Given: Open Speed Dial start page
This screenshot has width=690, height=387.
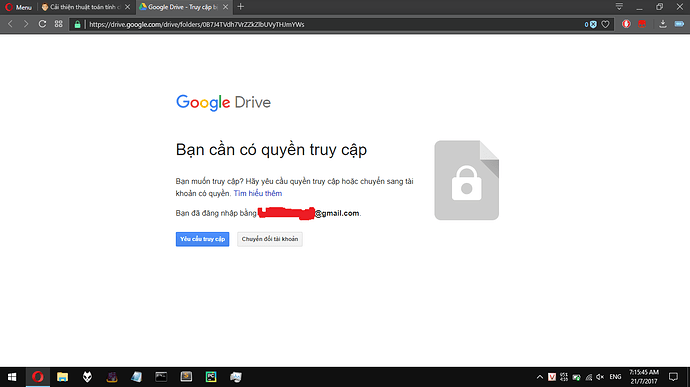Looking at the screenshot, I should click(x=59, y=24).
